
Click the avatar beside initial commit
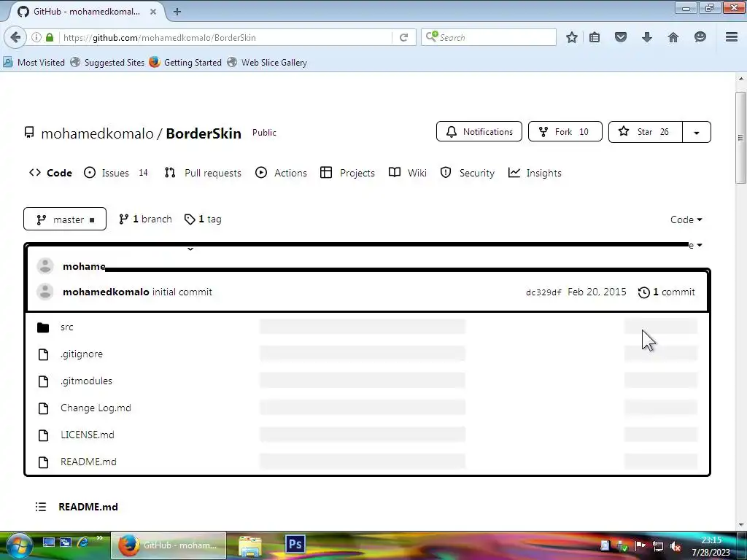[x=45, y=292]
